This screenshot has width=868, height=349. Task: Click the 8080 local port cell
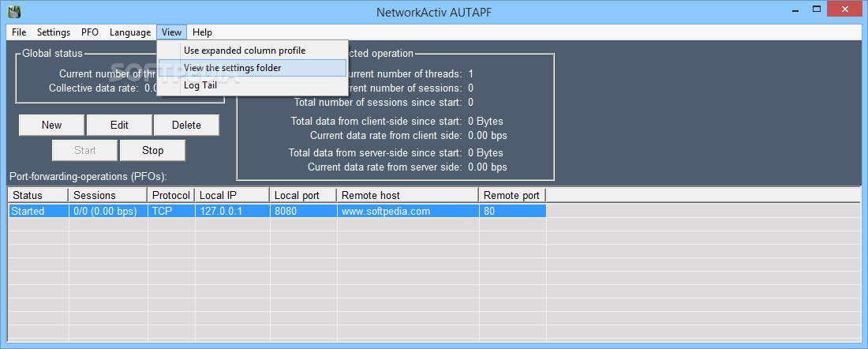coord(303,211)
